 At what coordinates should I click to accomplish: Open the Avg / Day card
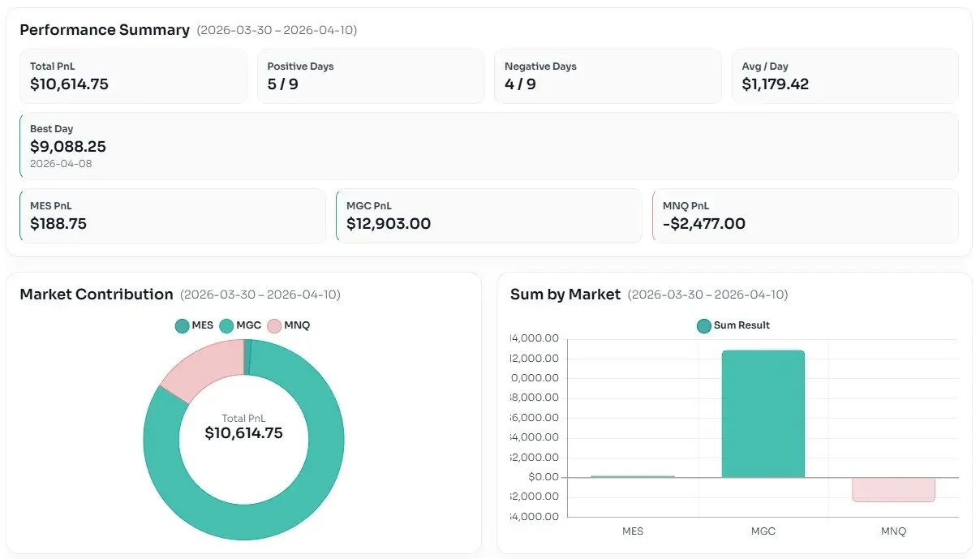click(845, 76)
